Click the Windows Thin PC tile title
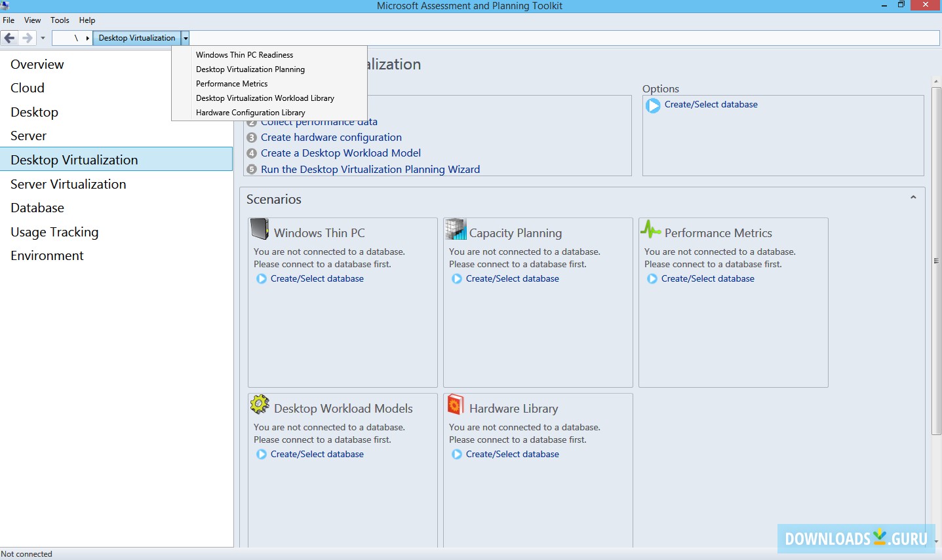This screenshot has height=560, width=942. (319, 233)
